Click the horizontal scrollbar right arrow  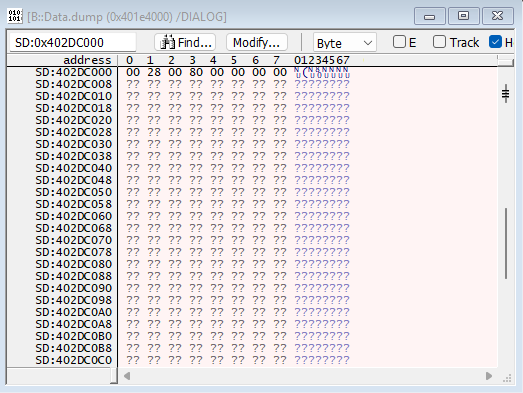tap(489, 376)
